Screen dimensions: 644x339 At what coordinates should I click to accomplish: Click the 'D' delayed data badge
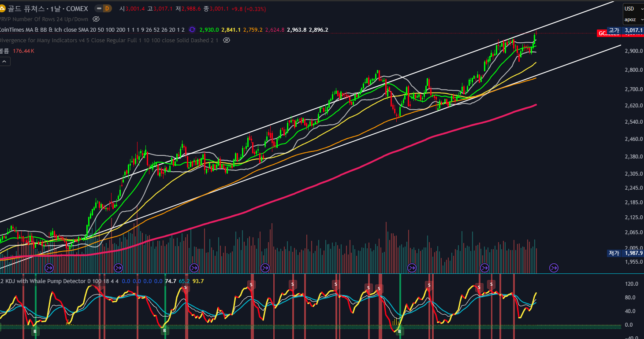click(x=106, y=8)
